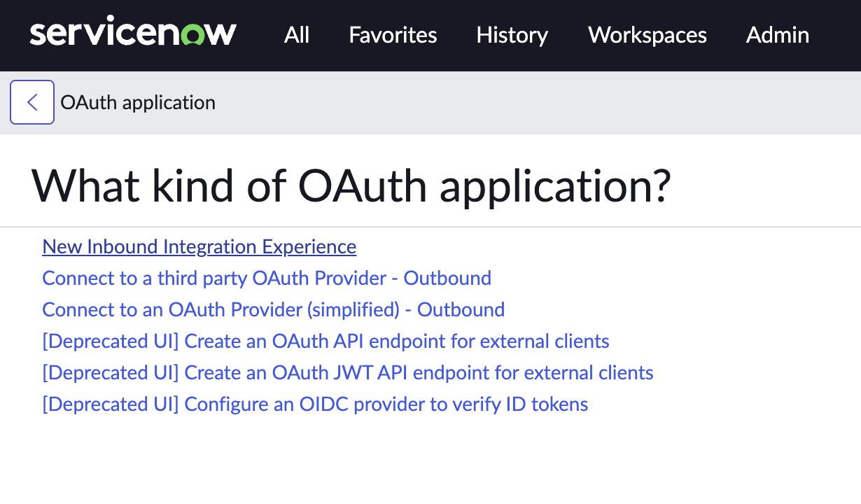This screenshot has height=504, width=861.
Task: Open the History menu
Action: [512, 35]
